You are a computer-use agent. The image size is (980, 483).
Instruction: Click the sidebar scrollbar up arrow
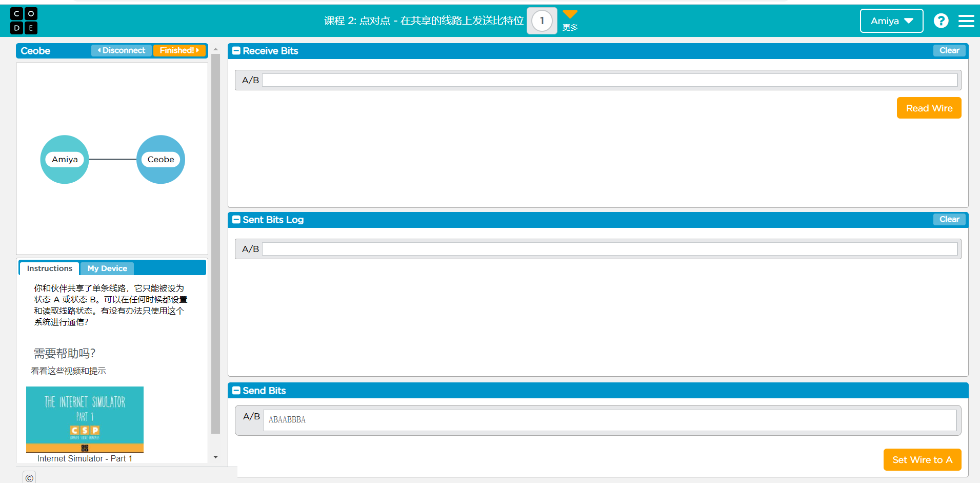[216, 49]
